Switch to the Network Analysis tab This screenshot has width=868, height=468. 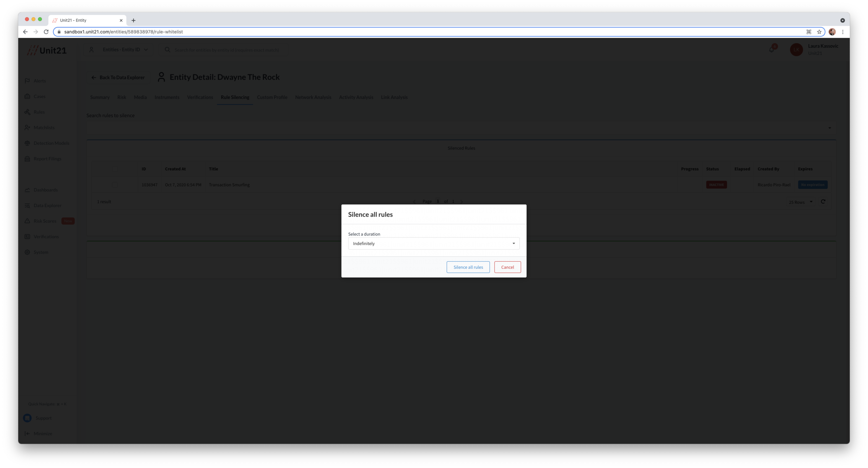coord(313,97)
